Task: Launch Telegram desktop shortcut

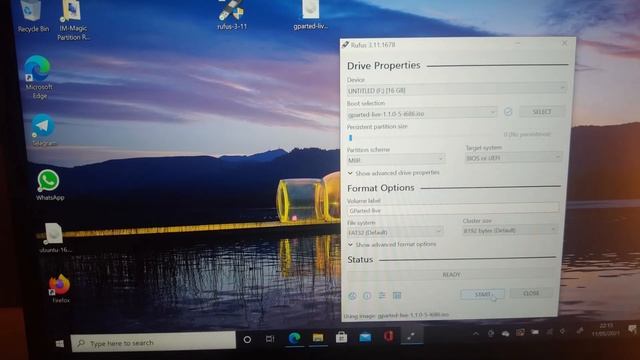Action: pos(43,130)
